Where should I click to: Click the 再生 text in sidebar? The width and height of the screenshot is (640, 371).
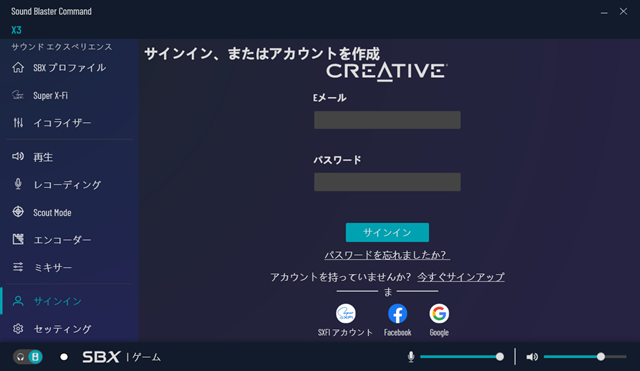click(43, 157)
